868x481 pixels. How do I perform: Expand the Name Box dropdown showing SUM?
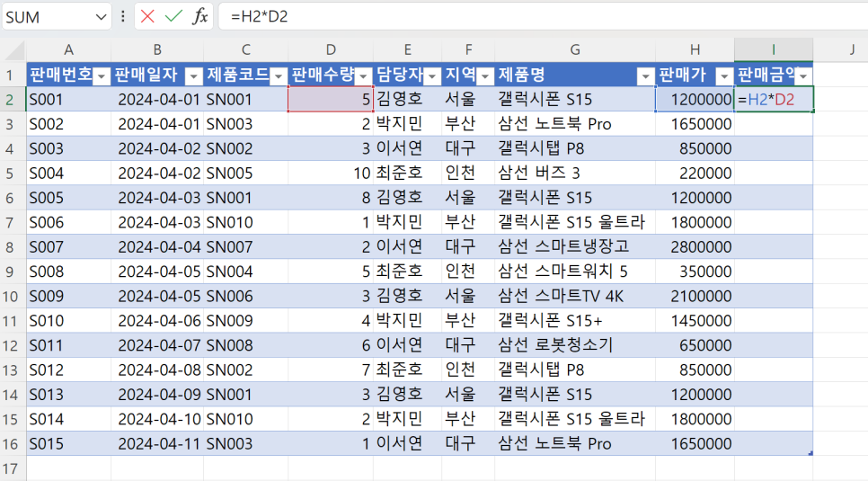point(101,17)
